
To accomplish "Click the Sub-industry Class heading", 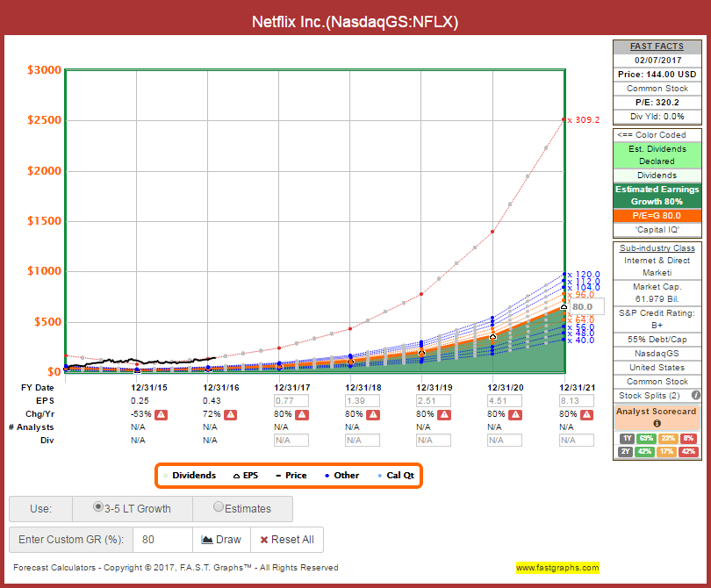I will point(657,248).
